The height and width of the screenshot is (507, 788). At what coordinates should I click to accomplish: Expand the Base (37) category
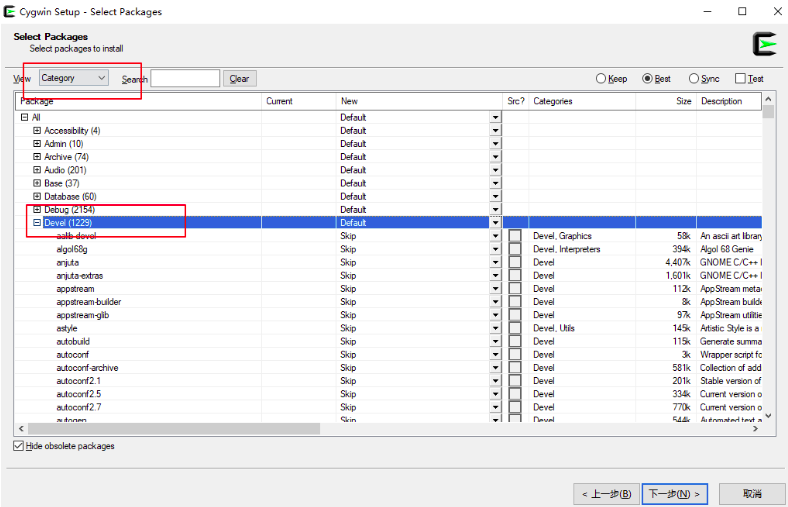(37, 183)
